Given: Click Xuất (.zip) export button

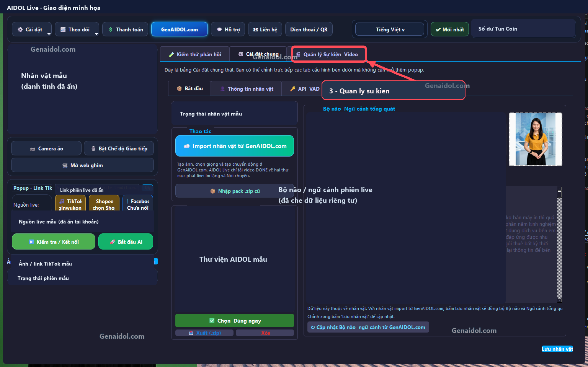Looking at the screenshot, I should 204,333.
